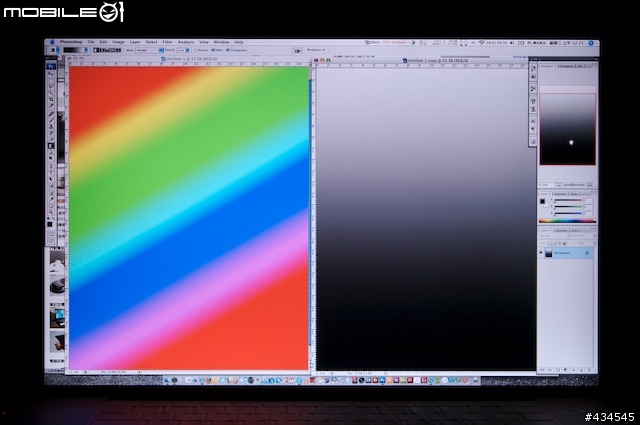
Task: Select the Healing Brush tool
Action: 51,113
